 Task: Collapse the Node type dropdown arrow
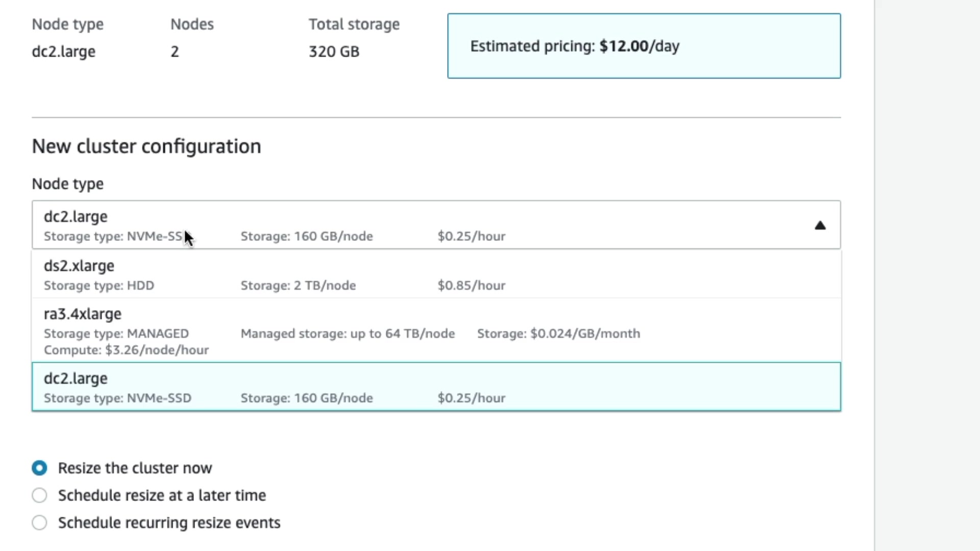tap(820, 226)
